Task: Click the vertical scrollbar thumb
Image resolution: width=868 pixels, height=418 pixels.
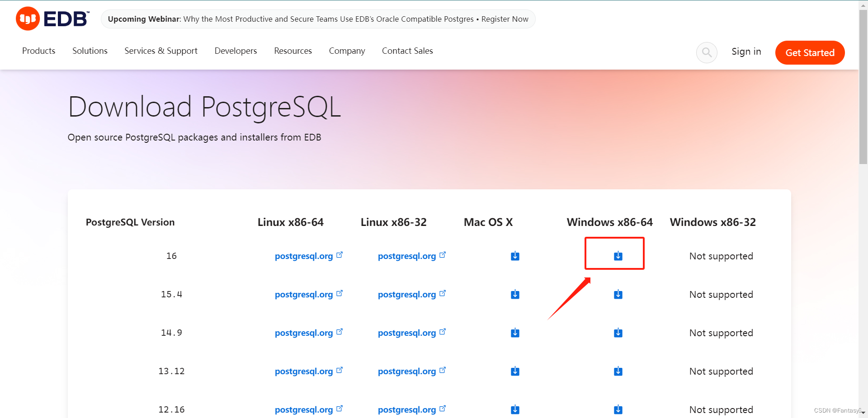Action: [863, 86]
